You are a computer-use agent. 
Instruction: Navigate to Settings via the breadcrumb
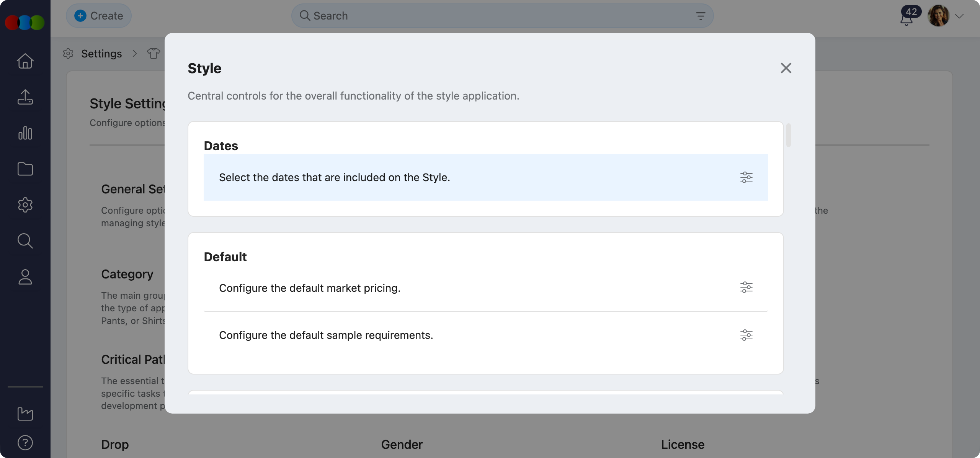tap(101, 53)
